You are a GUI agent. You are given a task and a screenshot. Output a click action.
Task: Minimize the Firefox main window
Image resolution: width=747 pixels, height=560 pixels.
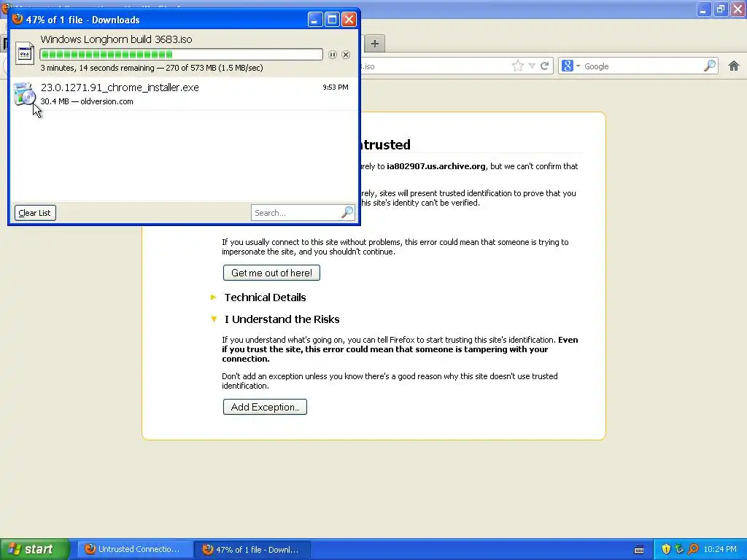click(x=704, y=9)
